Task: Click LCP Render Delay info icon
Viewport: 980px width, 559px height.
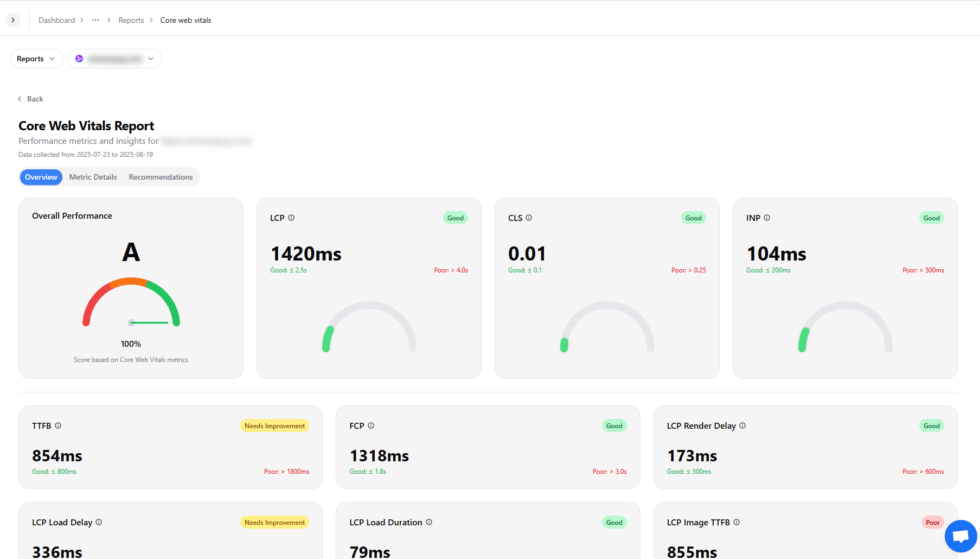Action: (742, 425)
